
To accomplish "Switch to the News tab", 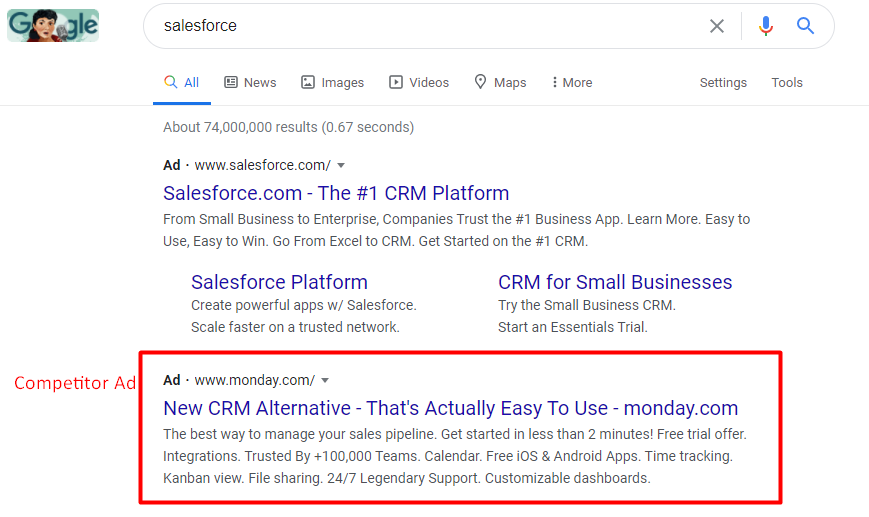I will 250,83.
